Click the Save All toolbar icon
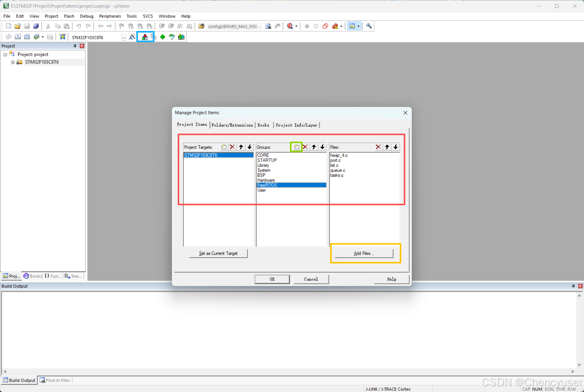This screenshot has height=392, width=584. (x=36, y=26)
